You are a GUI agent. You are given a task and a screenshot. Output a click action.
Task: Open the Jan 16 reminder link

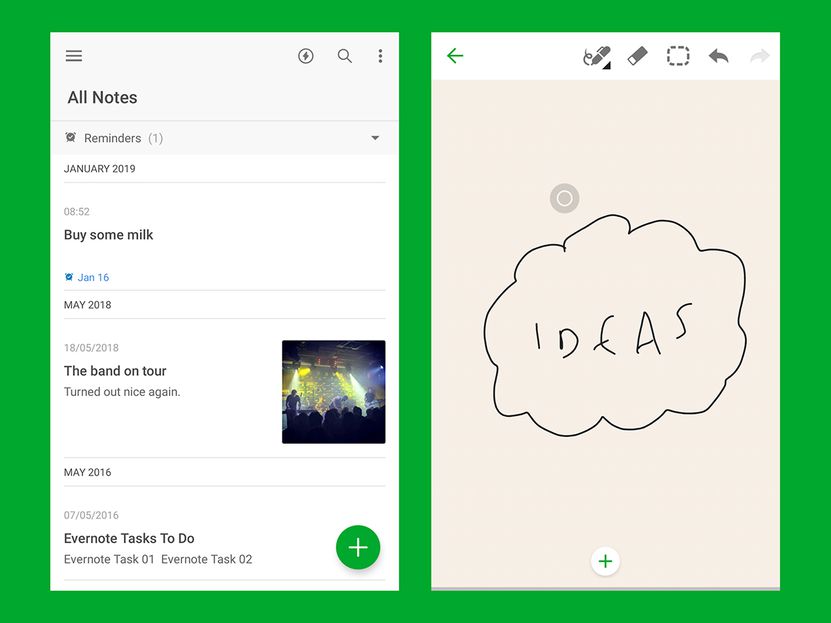pos(86,277)
